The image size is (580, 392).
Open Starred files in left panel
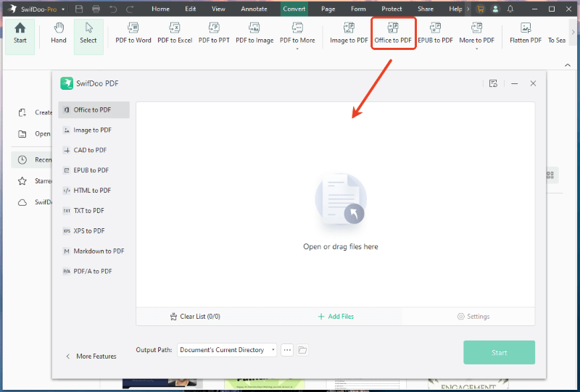coord(36,181)
